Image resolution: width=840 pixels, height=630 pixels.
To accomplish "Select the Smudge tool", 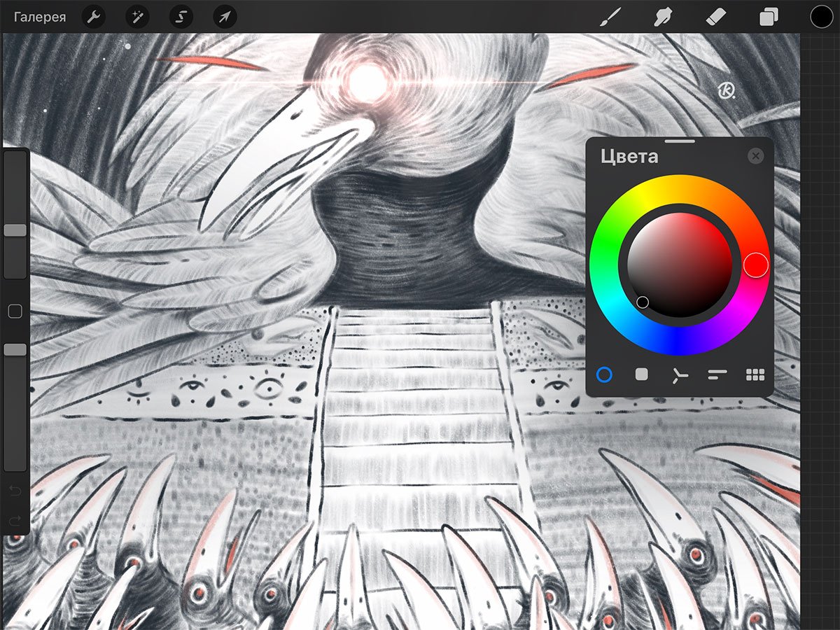I will point(661,17).
